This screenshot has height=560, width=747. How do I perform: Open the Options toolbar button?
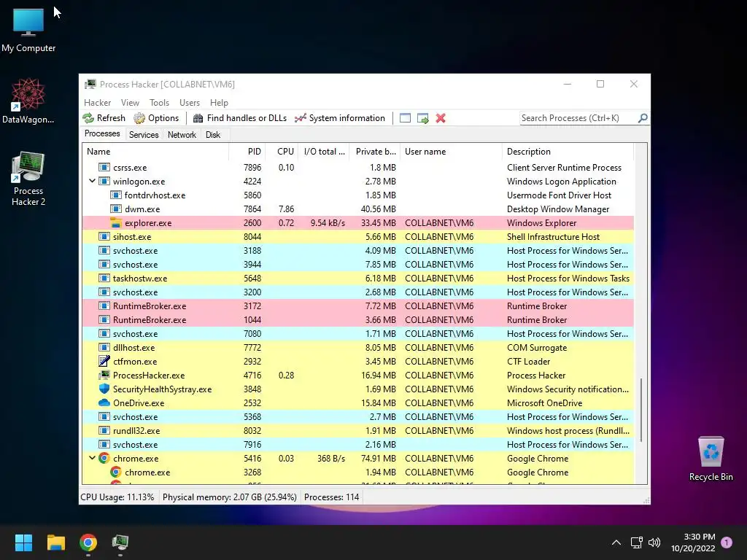pos(156,118)
